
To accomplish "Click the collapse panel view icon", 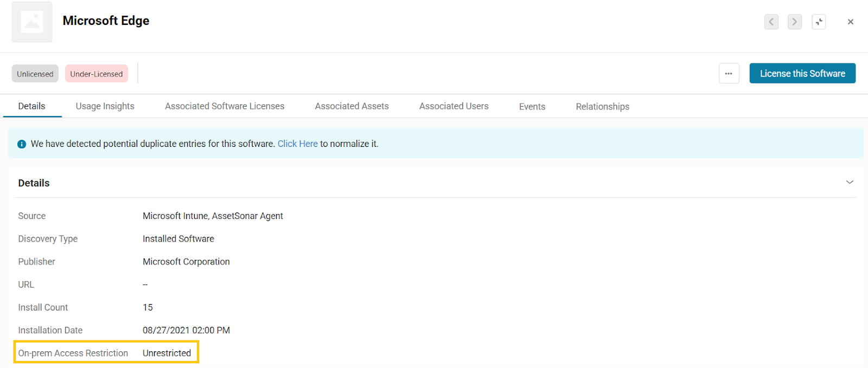I will (819, 22).
